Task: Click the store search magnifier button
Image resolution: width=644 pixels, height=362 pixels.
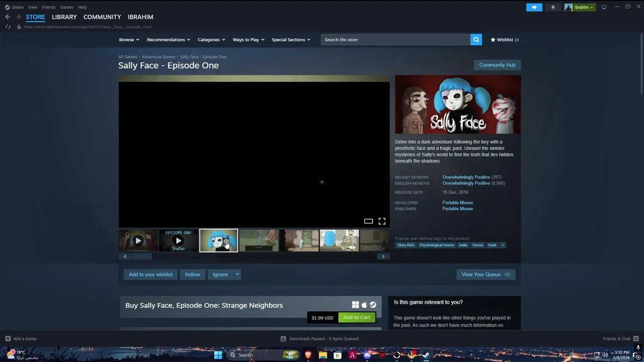Action: pos(476,40)
